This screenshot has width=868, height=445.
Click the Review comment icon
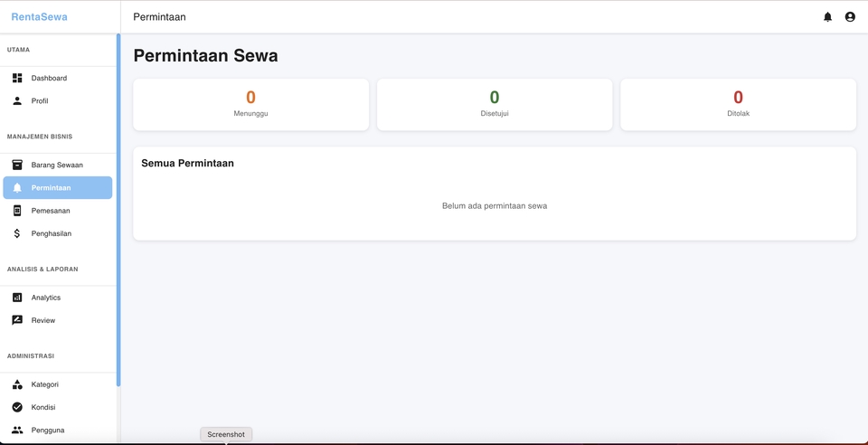click(17, 320)
